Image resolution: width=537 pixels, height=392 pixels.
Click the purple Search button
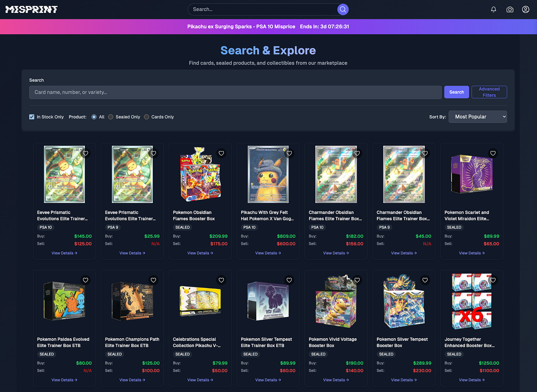[457, 92]
